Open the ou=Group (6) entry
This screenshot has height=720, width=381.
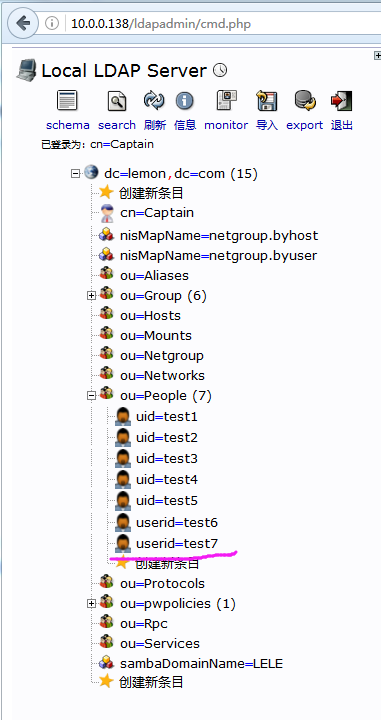point(163,296)
